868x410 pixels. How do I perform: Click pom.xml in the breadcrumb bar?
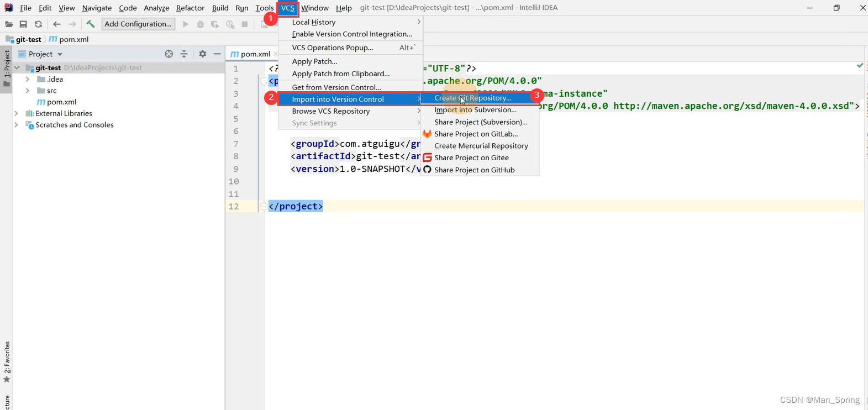[x=74, y=39]
